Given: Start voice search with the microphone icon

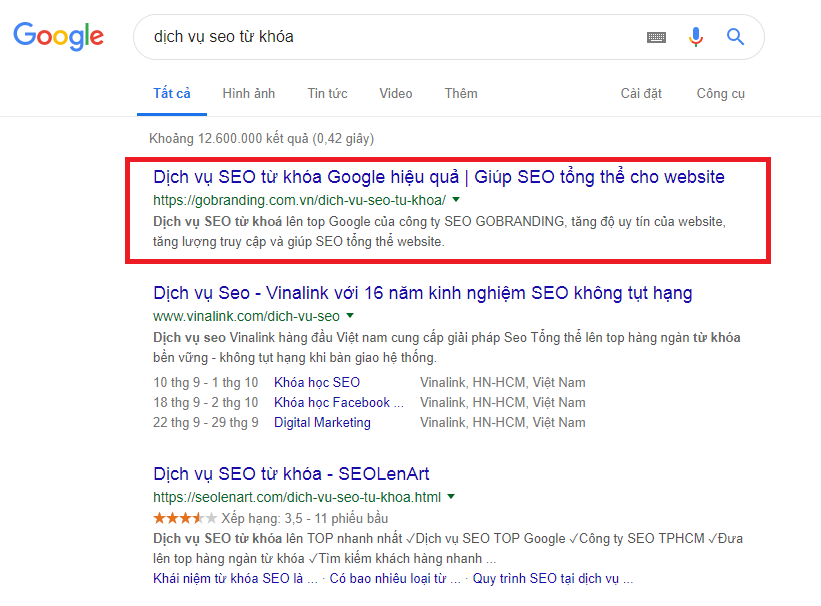Looking at the screenshot, I should click(695, 37).
